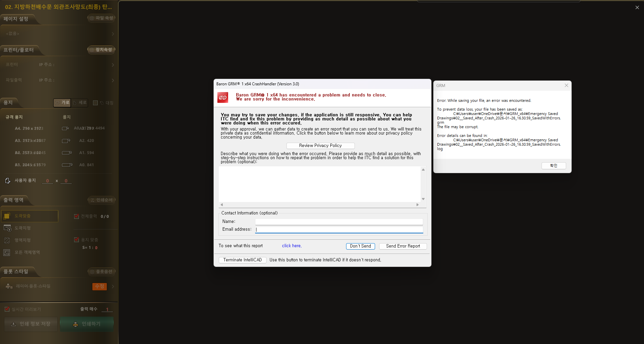Select the 도곽맞춤 output area option
Image resolution: width=644 pixels, height=344 pixels.
pyautogui.click(x=30, y=216)
